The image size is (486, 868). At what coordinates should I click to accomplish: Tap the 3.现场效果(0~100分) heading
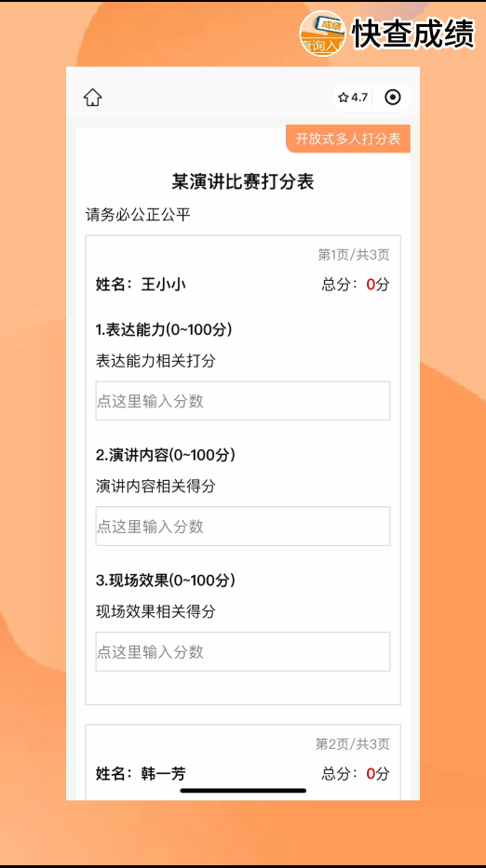tap(166, 581)
